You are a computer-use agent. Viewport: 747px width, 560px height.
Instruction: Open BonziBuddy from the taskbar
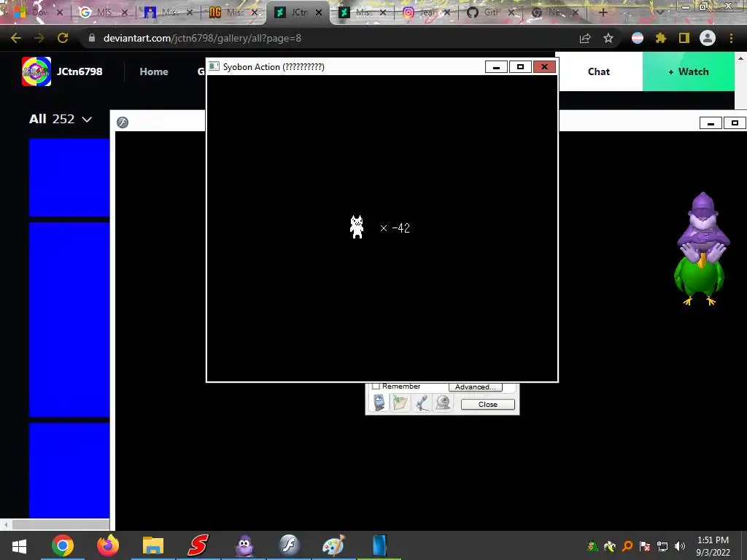(x=244, y=545)
